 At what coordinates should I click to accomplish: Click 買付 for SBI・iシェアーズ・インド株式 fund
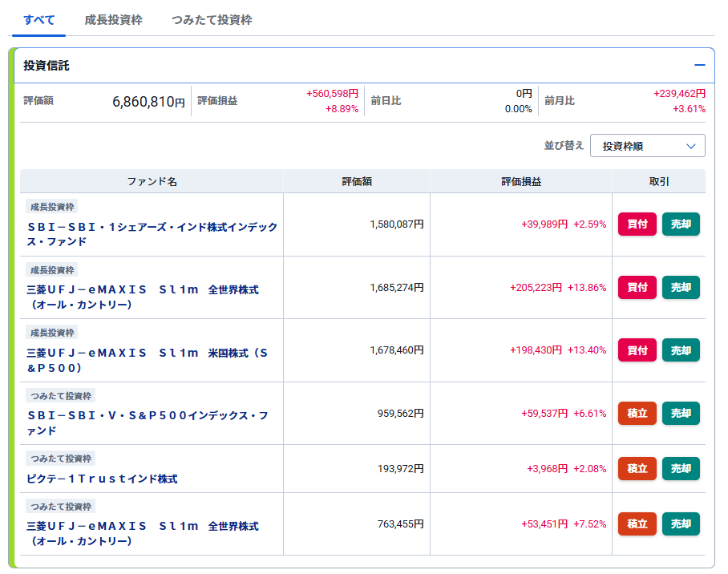[x=637, y=224]
